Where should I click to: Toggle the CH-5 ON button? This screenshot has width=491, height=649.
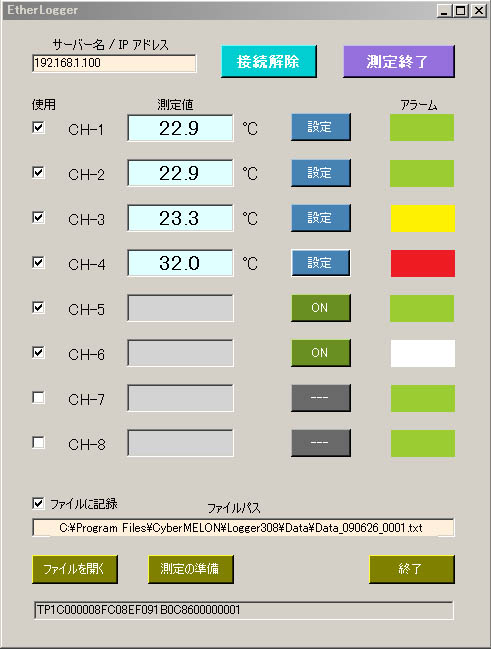(321, 308)
